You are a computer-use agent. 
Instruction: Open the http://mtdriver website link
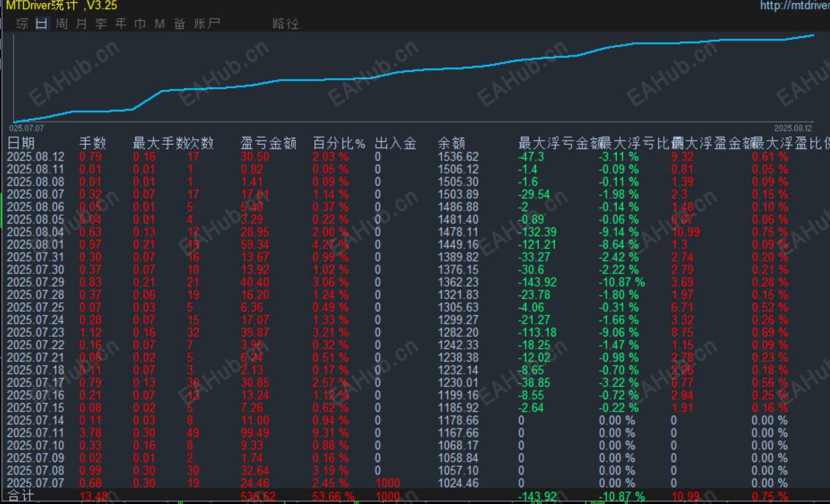[x=795, y=5]
